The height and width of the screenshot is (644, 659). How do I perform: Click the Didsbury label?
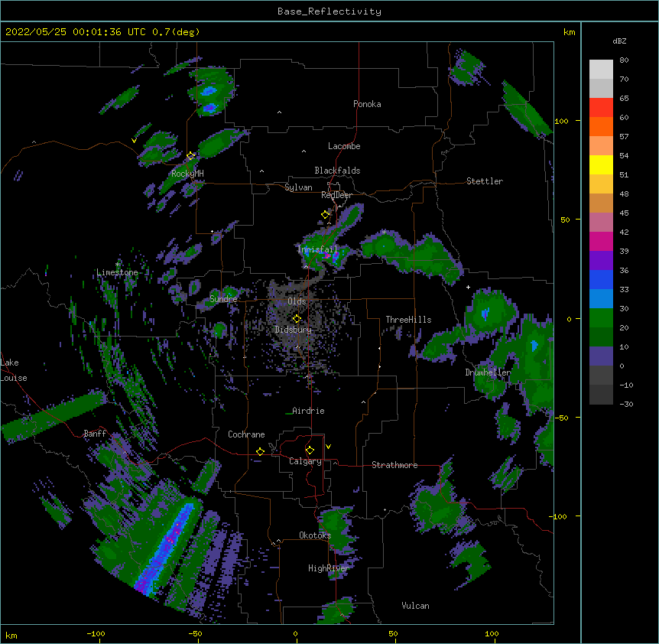(294, 330)
